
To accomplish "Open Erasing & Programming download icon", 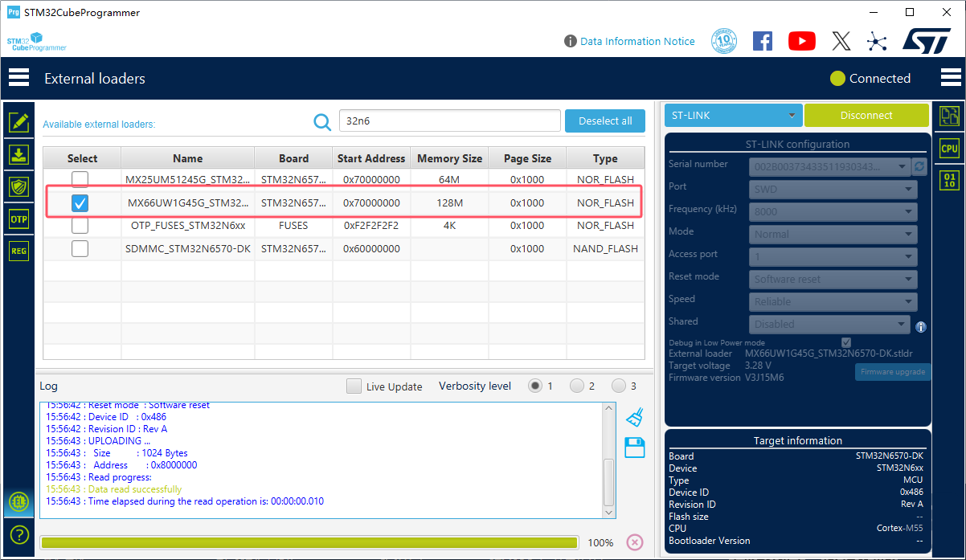I will click(x=18, y=154).
